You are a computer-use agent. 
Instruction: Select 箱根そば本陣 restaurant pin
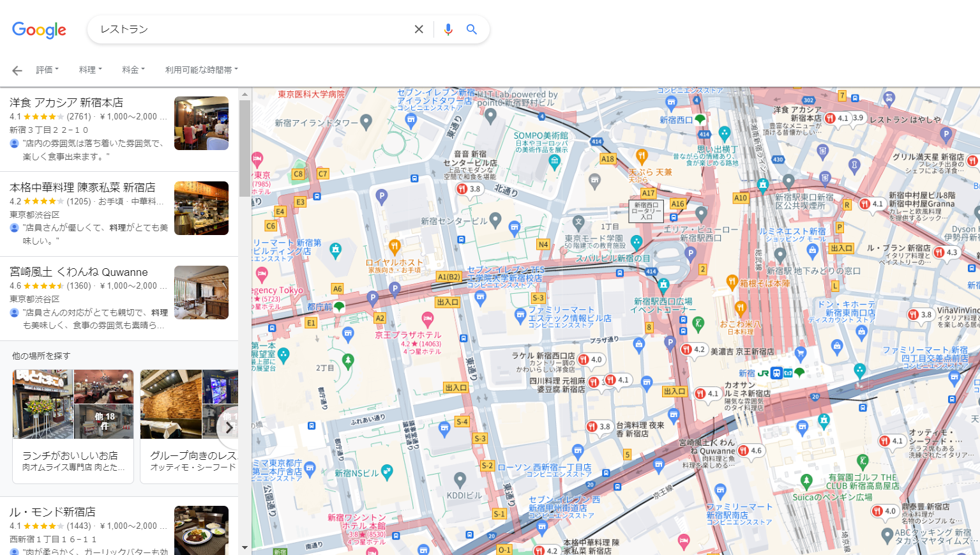tap(732, 281)
